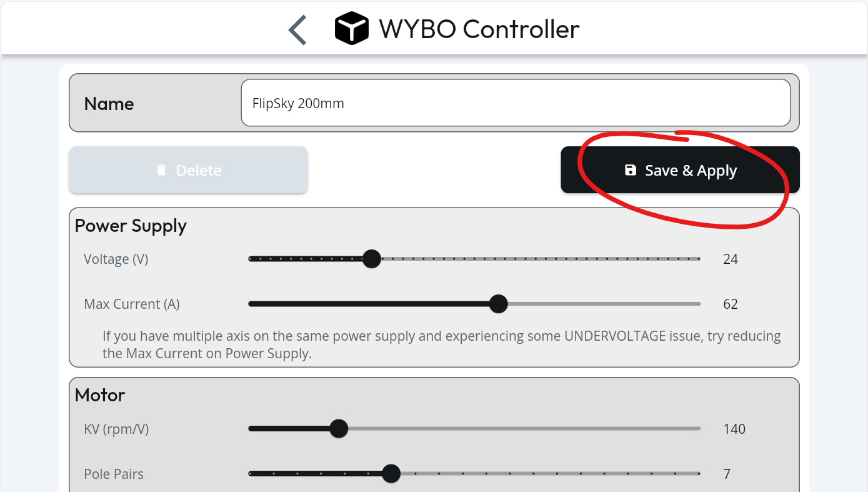Click the UNDERVOLTAGE hint text paragraph
Viewport: 868px width, 492px height.
click(x=442, y=344)
